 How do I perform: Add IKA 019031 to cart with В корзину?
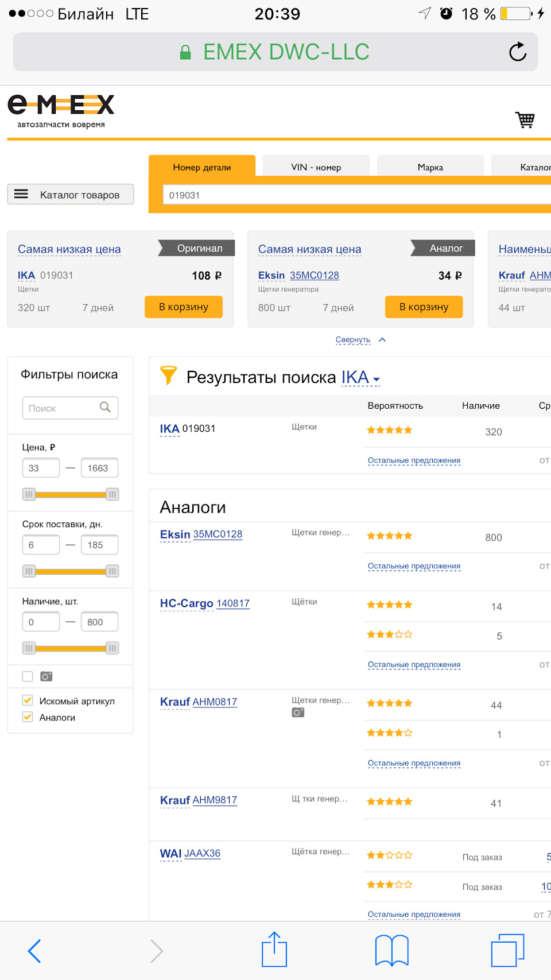point(184,307)
